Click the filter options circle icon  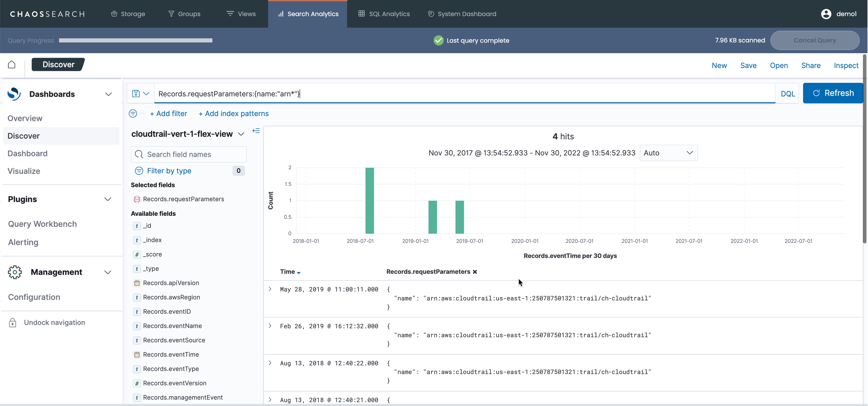point(133,114)
